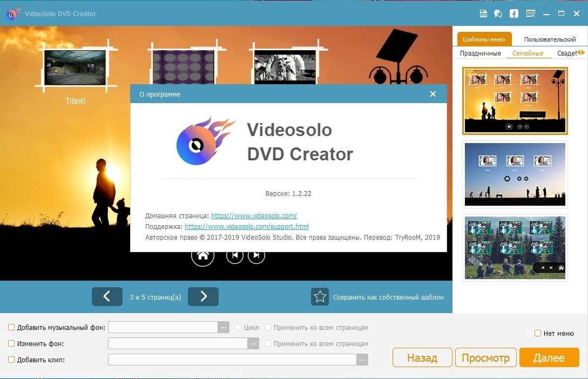This screenshot has width=588, height=379.
Task: Open the Facebook icon in title bar
Action: click(x=513, y=14)
